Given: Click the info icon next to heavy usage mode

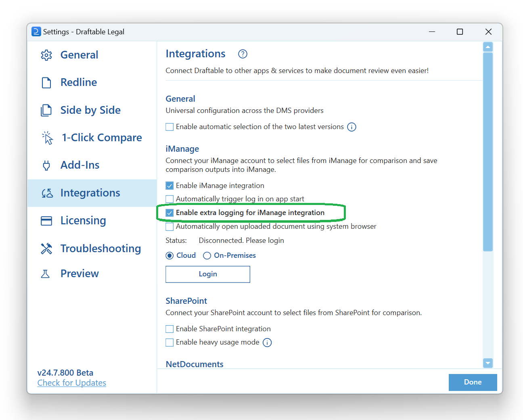Looking at the screenshot, I should (x=267, y=342).
